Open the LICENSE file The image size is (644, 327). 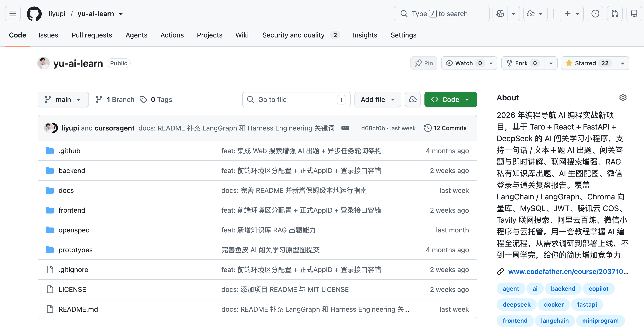pyautogui.click(x=72, y=290)
